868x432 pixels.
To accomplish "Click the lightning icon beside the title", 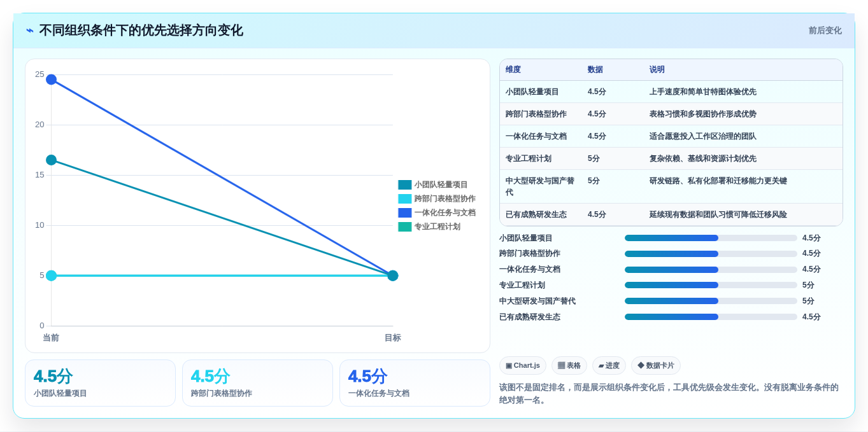I will tap(30, 31).
